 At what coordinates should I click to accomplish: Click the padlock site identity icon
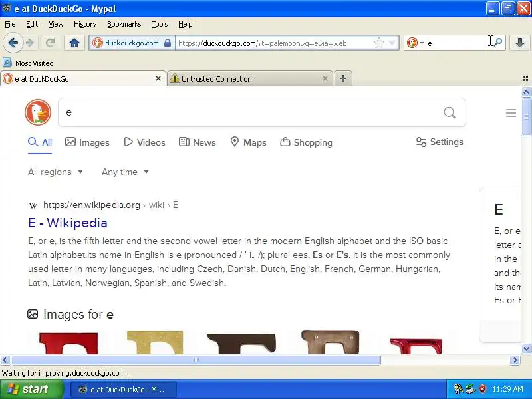pos(168,43)
